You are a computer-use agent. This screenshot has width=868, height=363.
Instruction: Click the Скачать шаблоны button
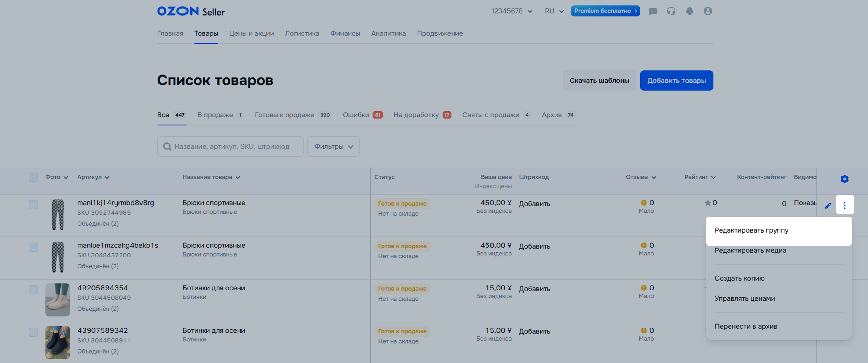point(599,81)
